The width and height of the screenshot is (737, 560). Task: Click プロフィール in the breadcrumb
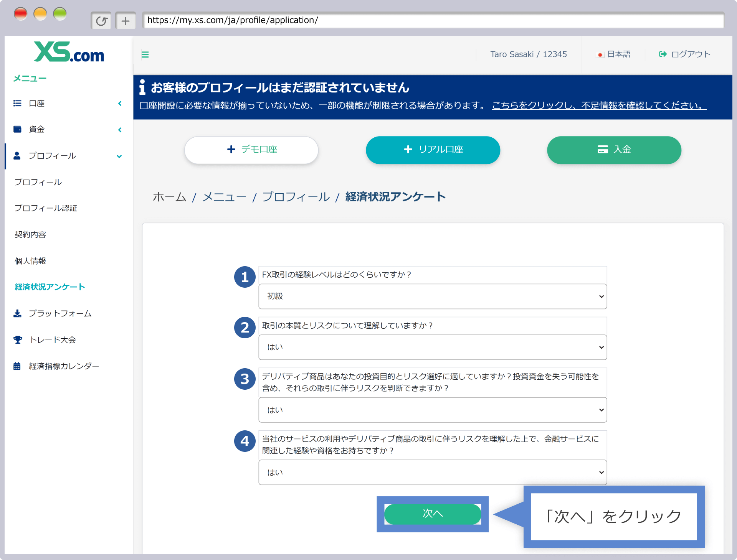click(x=296, y=197)
